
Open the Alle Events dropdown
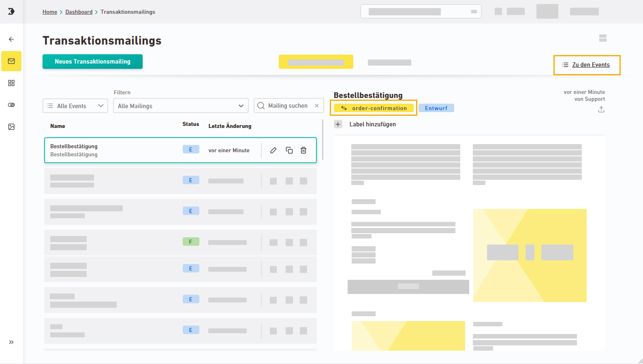tap(75, 106)
